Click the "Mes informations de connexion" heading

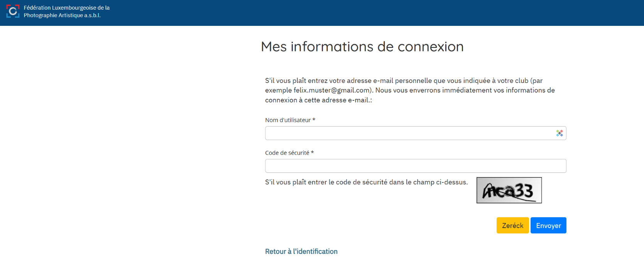pos(362,47)
